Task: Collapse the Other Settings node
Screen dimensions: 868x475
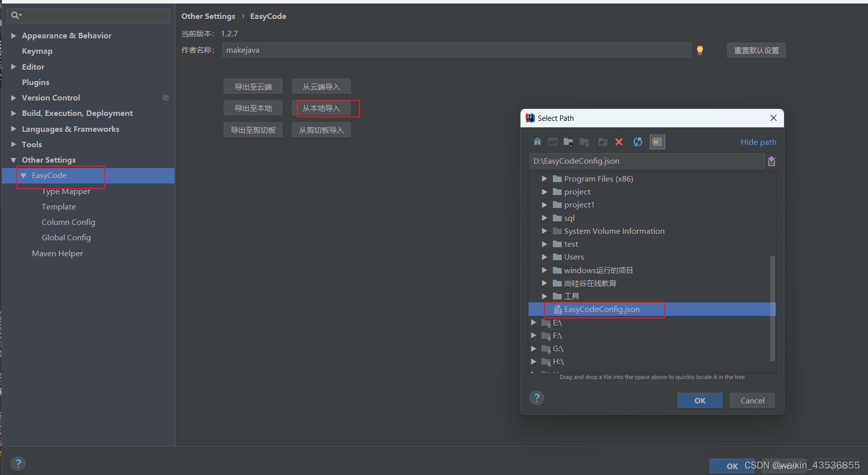Action: tap(14, 160)
